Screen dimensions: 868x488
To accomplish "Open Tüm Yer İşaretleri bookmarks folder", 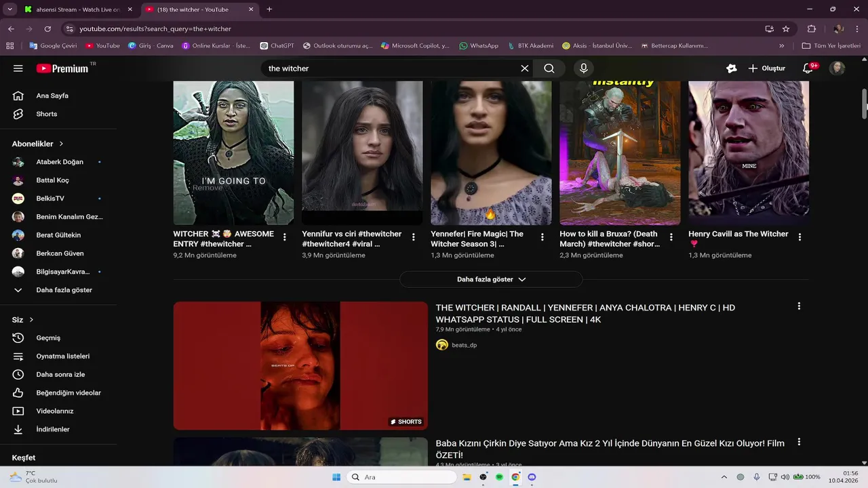I will coord(831,46).
